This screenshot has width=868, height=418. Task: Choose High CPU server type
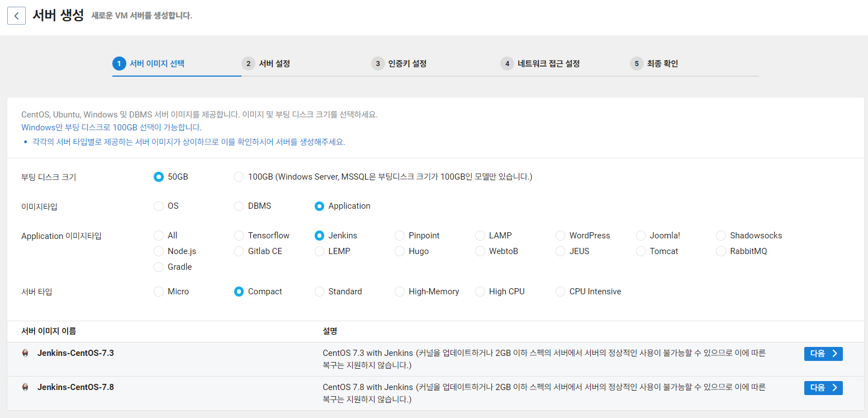point(480,292)
